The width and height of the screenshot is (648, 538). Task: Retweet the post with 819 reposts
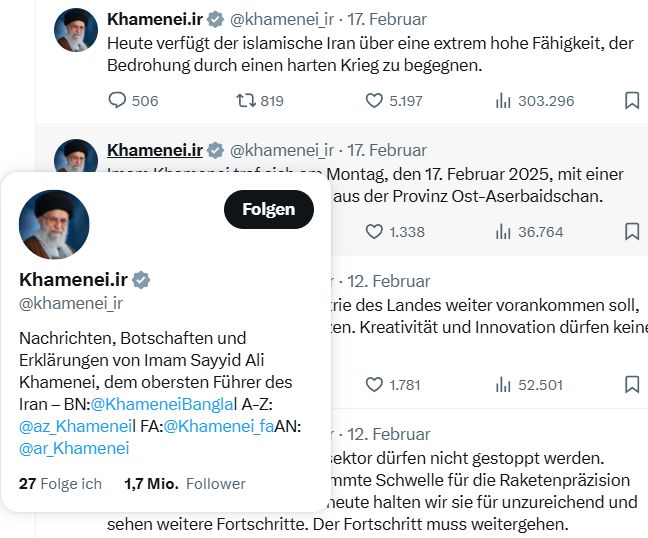245,100
